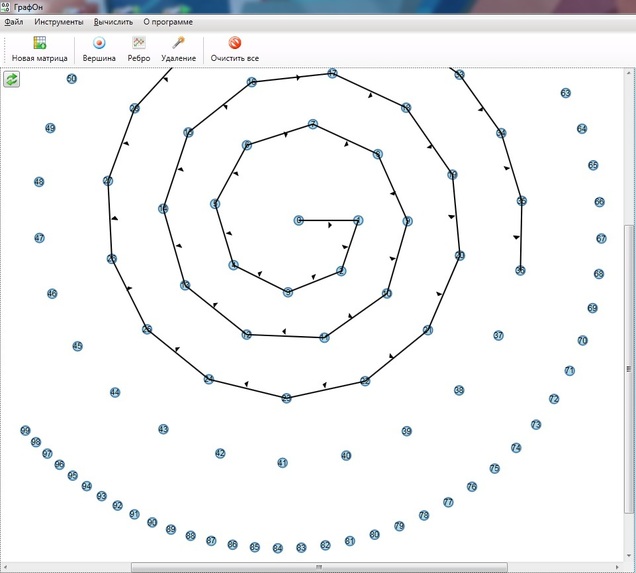Select graph vertex 49
Viewport: 636px width, 573px height.
(x=50, y=128)
